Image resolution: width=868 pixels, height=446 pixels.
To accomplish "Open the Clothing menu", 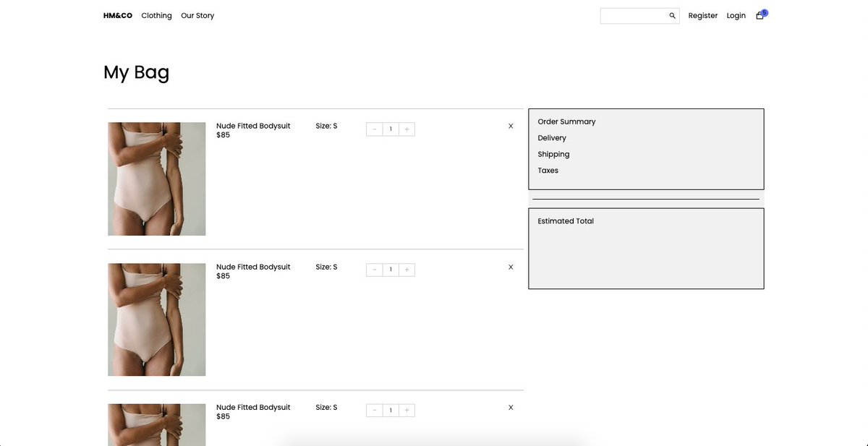I will coord(157,15).
